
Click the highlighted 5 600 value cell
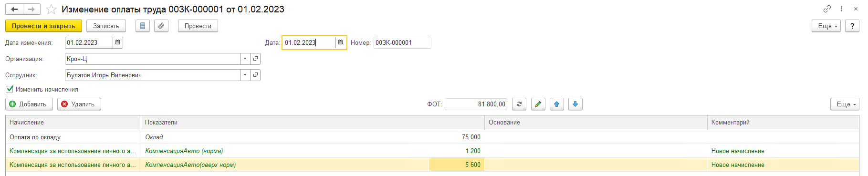457,165
